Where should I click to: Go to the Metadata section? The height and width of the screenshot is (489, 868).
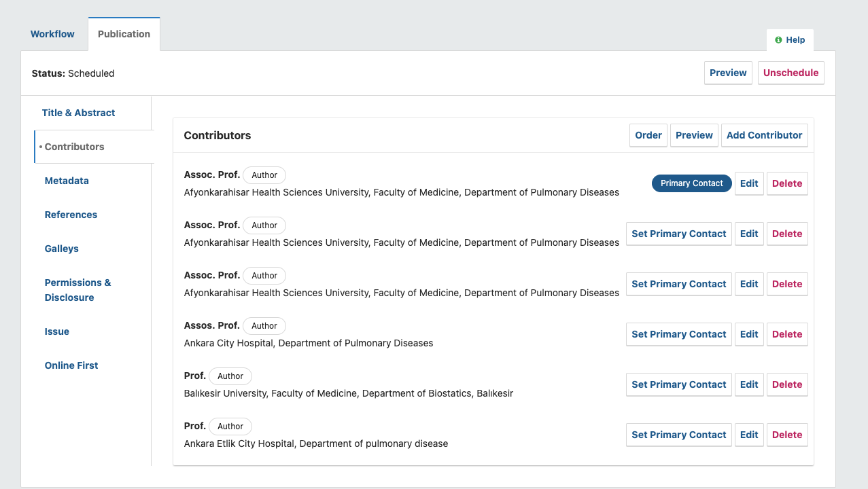pos(67,181)
